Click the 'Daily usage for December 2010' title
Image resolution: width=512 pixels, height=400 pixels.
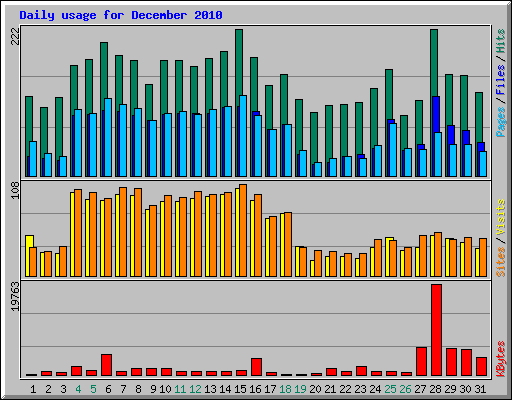(121, 15)
